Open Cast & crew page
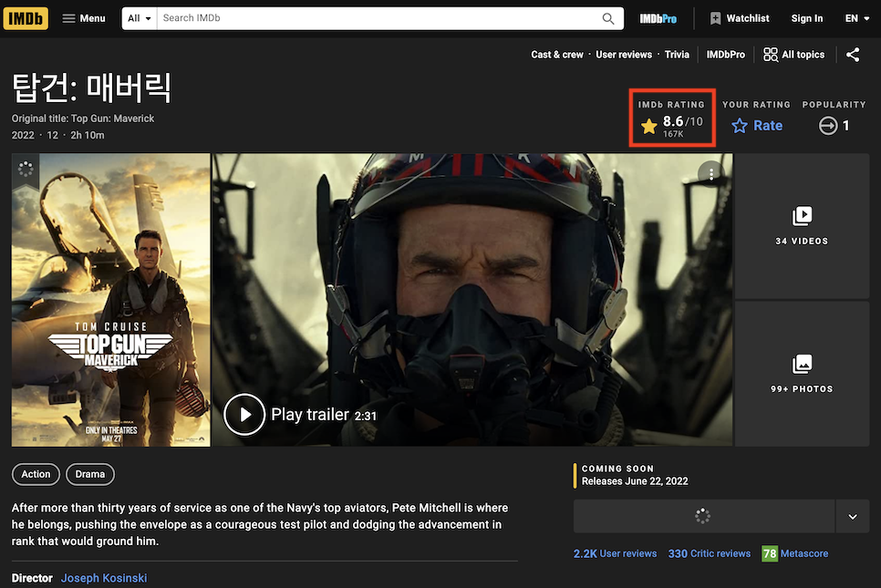 pos(557,55)
